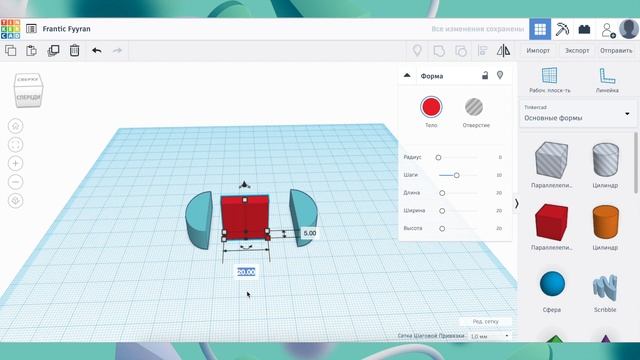Switch to the 3D design grid view
The height and width of the screenshot is (360, 640).
tap(540, 29)
